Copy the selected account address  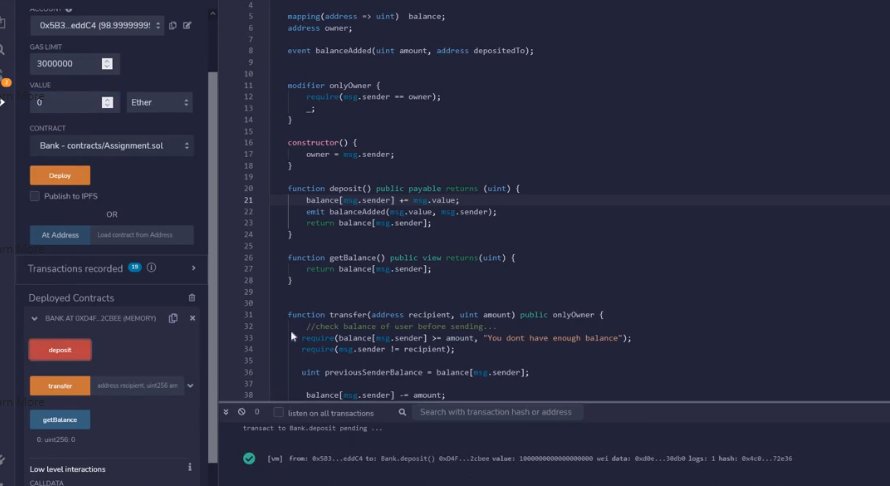click(173, 26)
